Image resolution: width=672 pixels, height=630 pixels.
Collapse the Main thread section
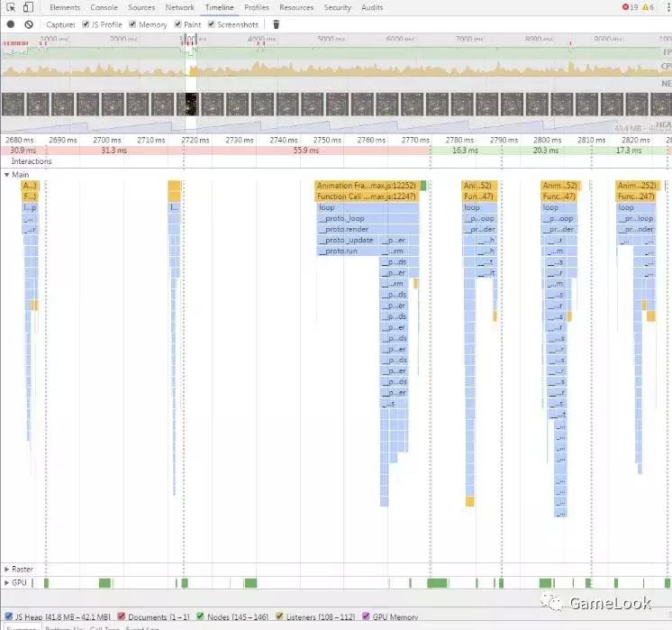pyautogui.click(x=7, y=174)
